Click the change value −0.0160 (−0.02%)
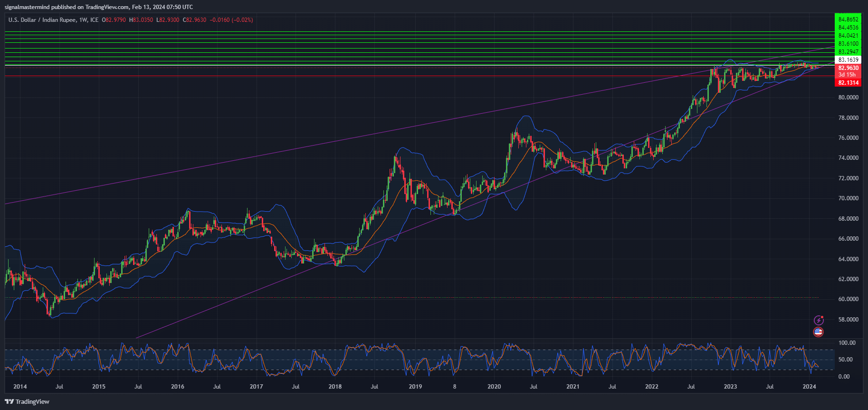Screen dimensions: 868x410 [x=231, y=20]
